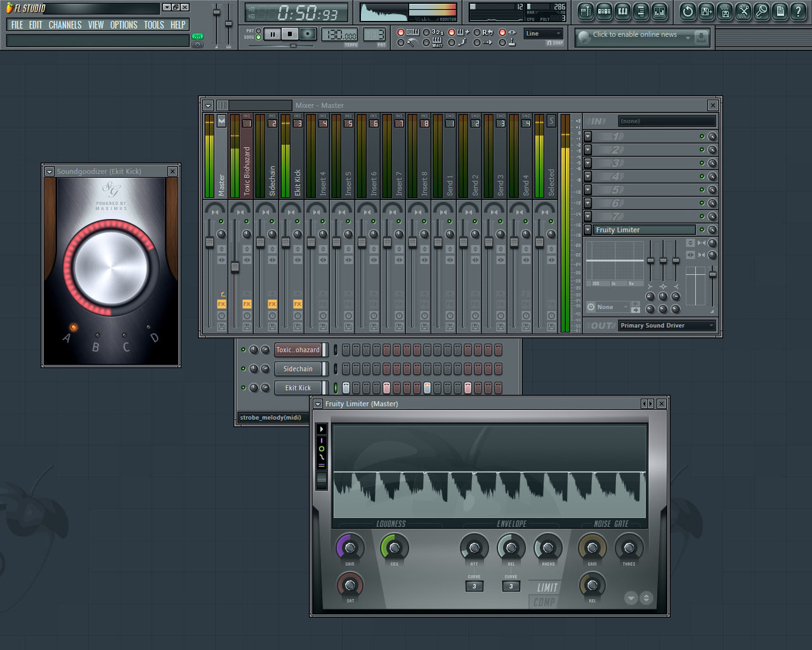Screen dimensions: 812x650
Task: Open the snap Line dropdown
Action: [544, 34]
